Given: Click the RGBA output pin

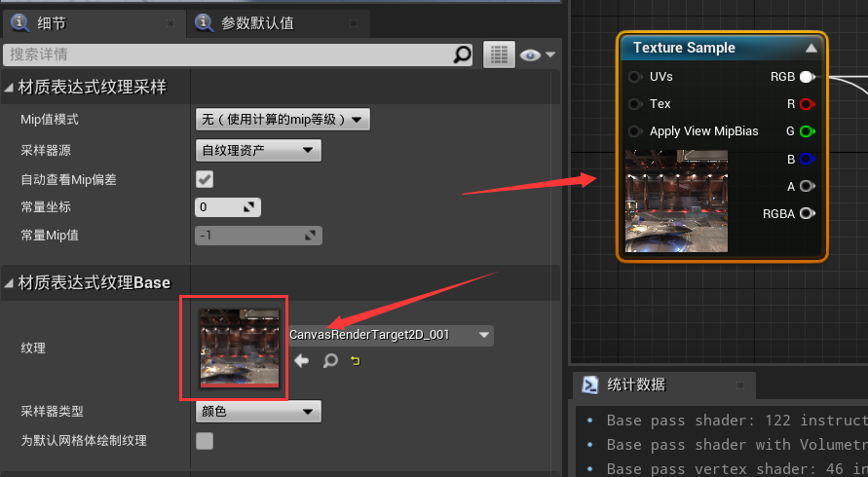Looking at the screenshot, I should (x=807, y=213).
